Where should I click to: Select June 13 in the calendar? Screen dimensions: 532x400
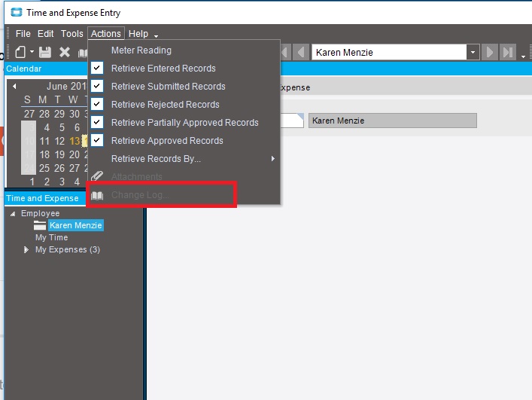tap(74, 141)
